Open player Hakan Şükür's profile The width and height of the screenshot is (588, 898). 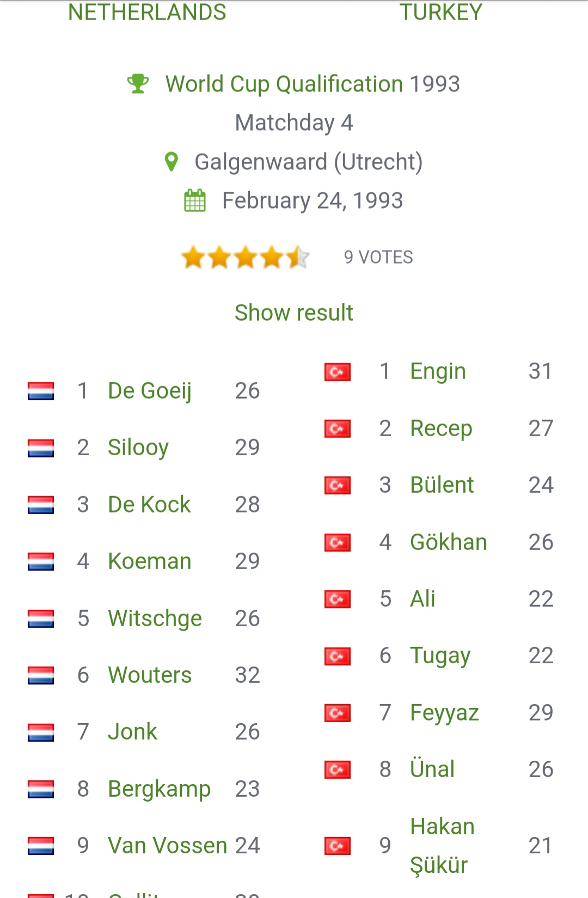442,846
